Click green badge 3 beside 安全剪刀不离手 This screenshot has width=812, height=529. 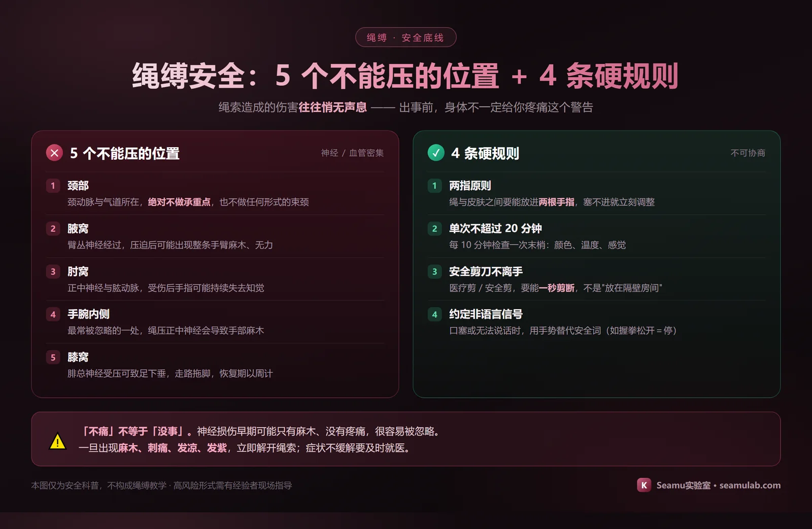click(434, 271)
